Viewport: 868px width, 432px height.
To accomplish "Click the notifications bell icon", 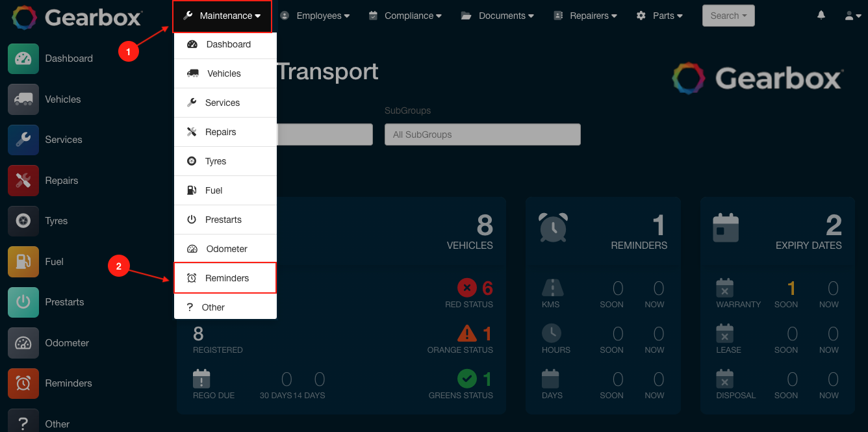I will pos(821,15).
